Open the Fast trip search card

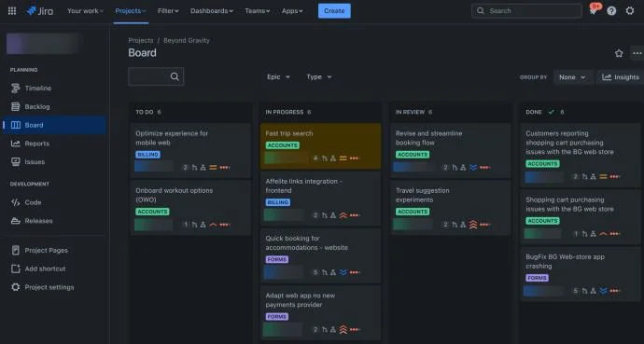point(321,146)
